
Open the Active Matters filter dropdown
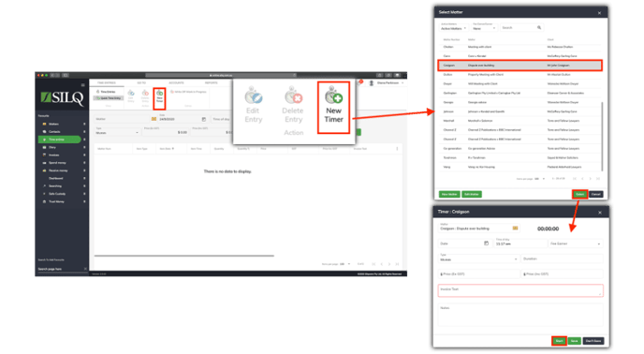(x=453, y=28)
